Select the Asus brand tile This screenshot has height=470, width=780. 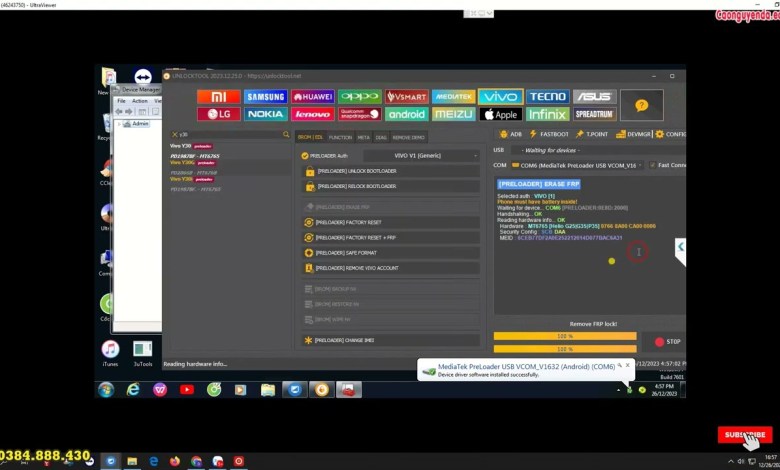[x=594, y=96]
